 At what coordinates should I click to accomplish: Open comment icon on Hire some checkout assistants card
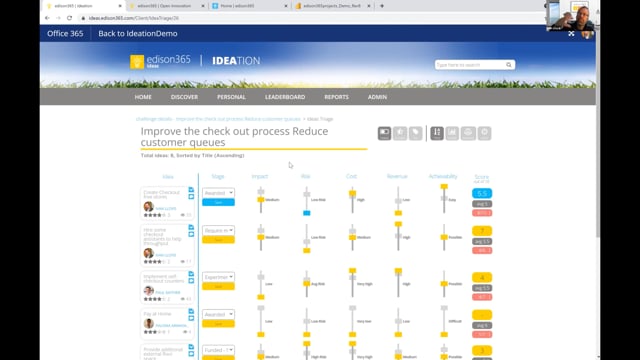coord(191,234)
